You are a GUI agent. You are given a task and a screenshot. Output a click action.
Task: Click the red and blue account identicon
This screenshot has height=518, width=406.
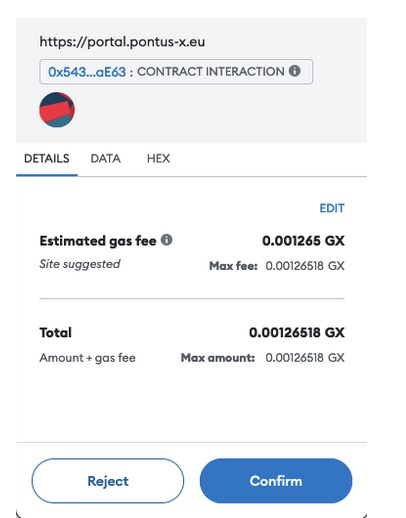tap(57, 110)
